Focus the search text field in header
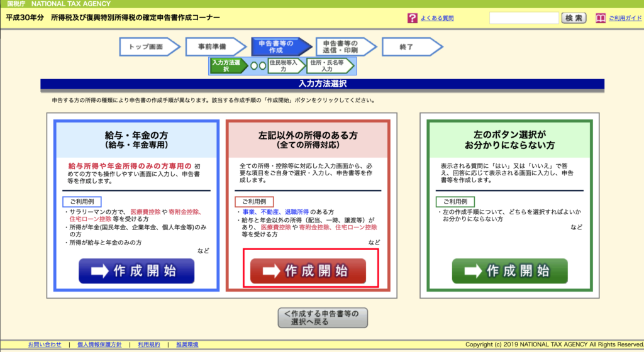Image resolution: width=644 pixels, height=352 pixels. 523,18
